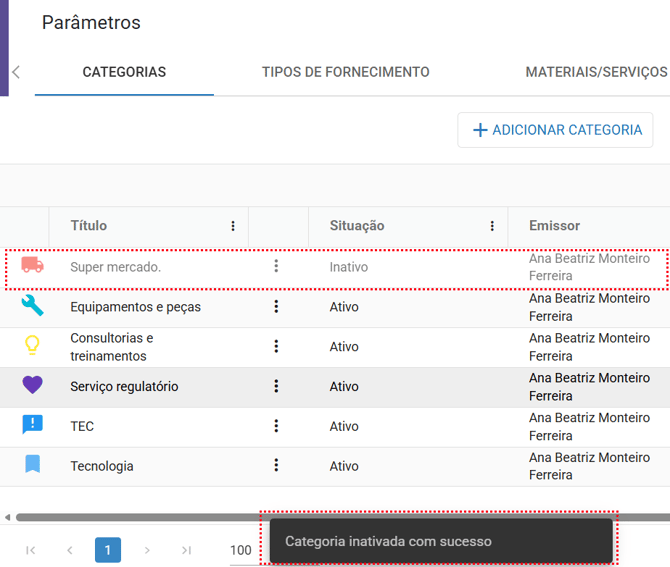The image size is (670, 567).
Task: Click the lightbulb icon for Consultorias e treinamentos
Action: (32, 346)
